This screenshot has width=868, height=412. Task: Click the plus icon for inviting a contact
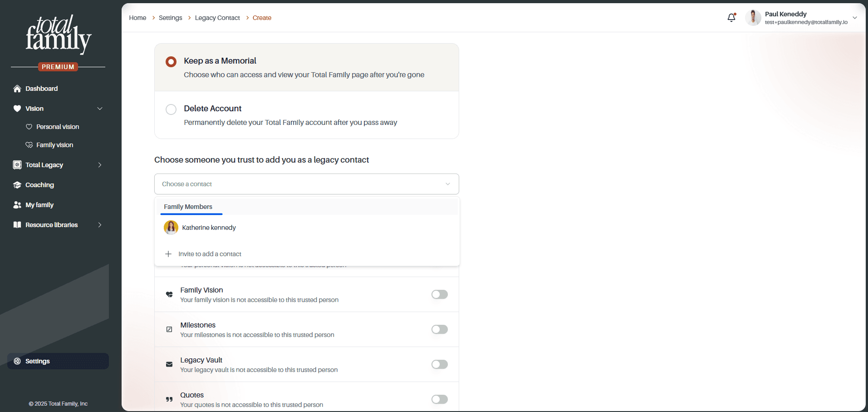click(168, 254)
